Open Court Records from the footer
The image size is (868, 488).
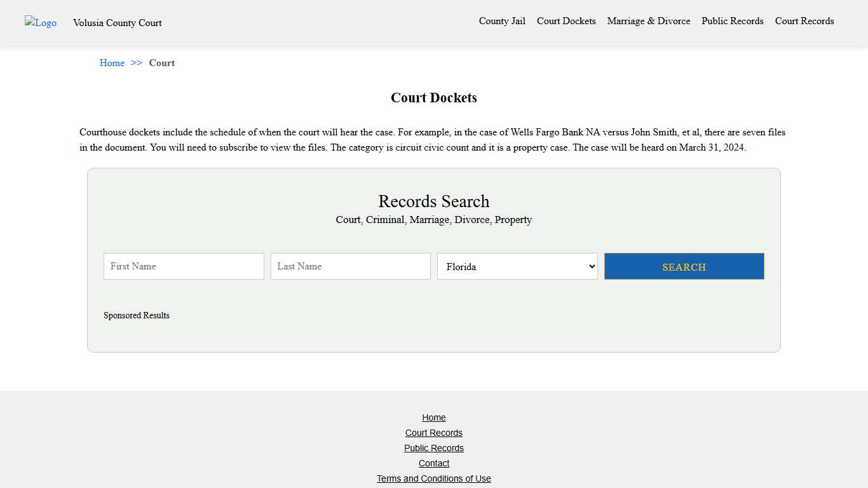(x=434, y=433)
